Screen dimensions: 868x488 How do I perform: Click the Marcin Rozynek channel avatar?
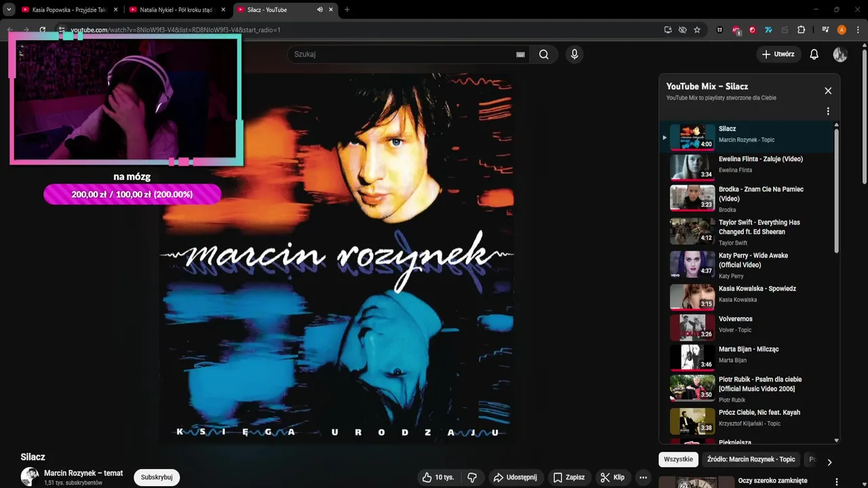point(30,476)
